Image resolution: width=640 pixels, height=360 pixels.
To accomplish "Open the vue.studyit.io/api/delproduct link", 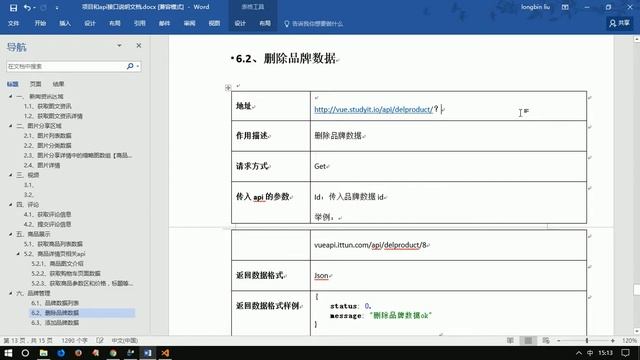I will point(373,109).
